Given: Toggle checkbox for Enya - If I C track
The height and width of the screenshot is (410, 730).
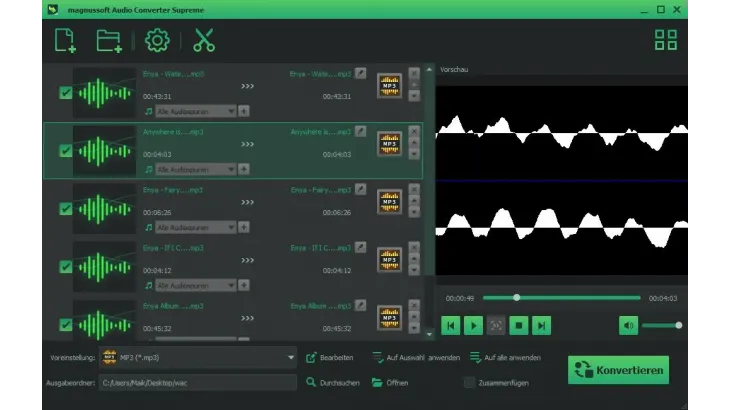Looking at the screenshot, I should tap(66, 267).
